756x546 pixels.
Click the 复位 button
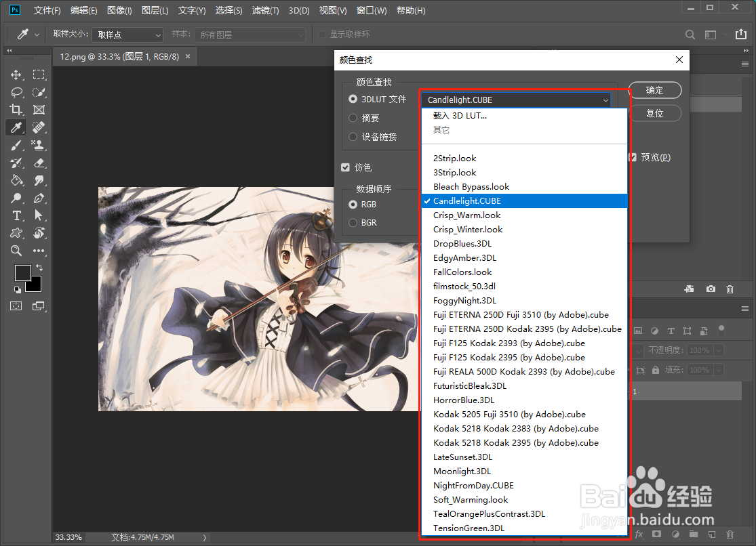654,113
